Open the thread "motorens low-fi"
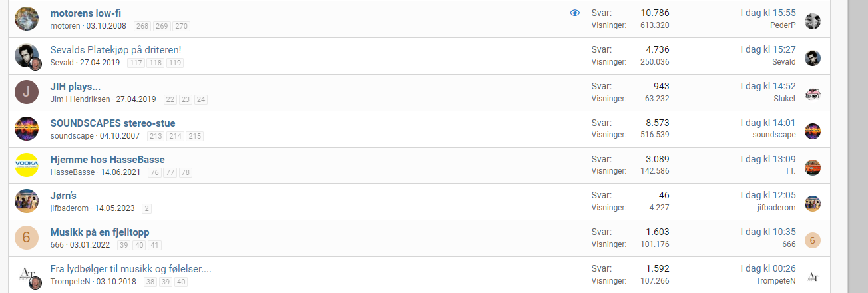 point(86,13)
